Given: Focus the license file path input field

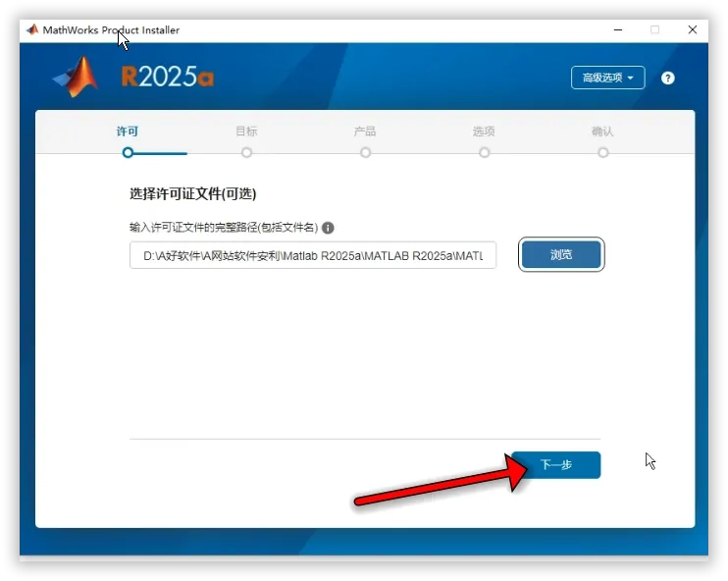Looking at the screenshot, I should tap(313, 255).
